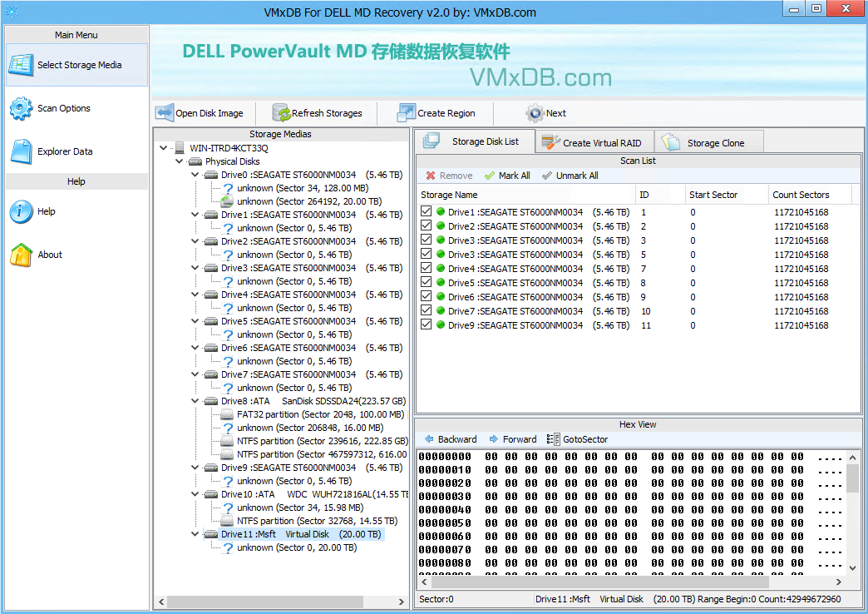Switch to the Storage Disk List tab
Image resolution: width=868 pixels, height=614 pixels.
(475, 141)
